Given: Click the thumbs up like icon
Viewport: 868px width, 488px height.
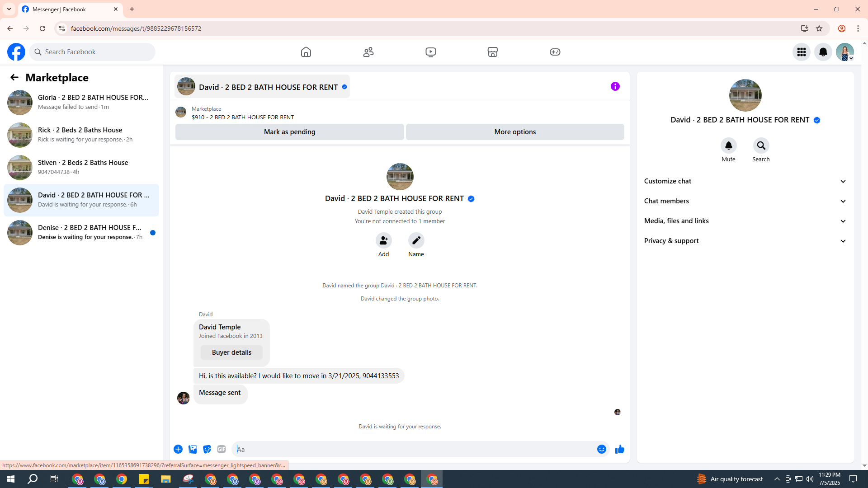Looking at the screenshot, I should (619, 449).
